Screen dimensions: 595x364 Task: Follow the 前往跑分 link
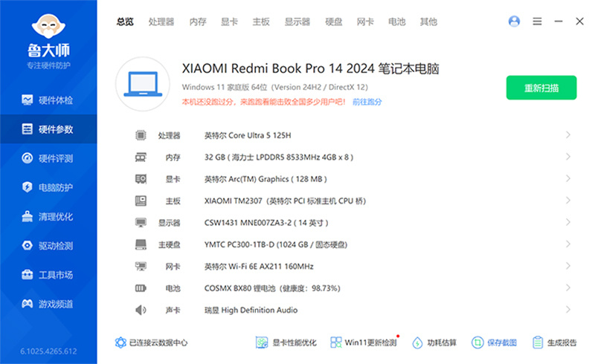pyautogui.click(x=367, y=102)
